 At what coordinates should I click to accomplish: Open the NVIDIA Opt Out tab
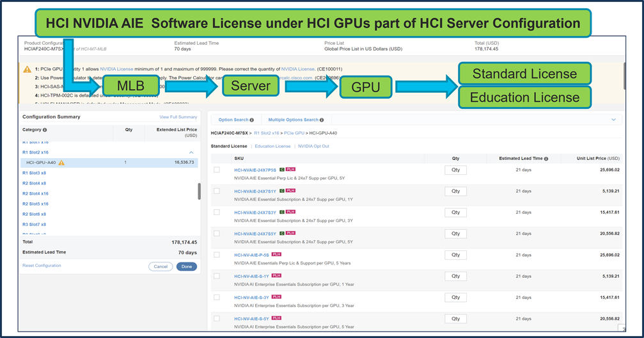click(313, 146)
